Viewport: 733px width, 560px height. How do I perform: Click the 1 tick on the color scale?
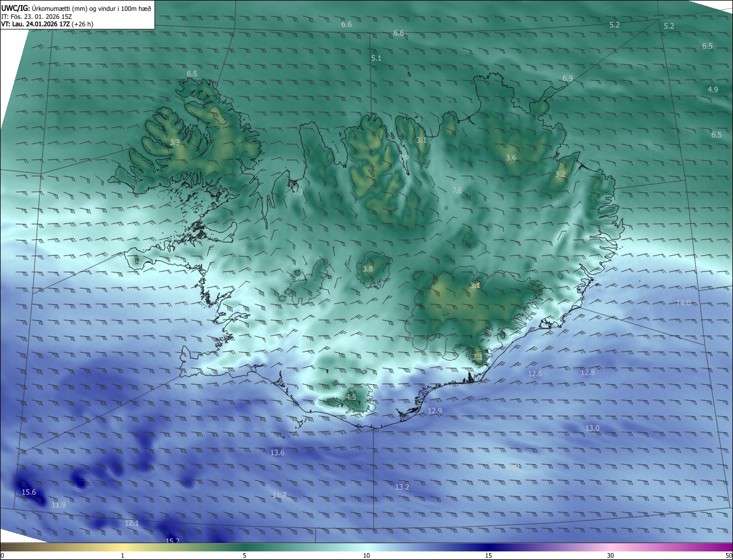click(123, 555)
